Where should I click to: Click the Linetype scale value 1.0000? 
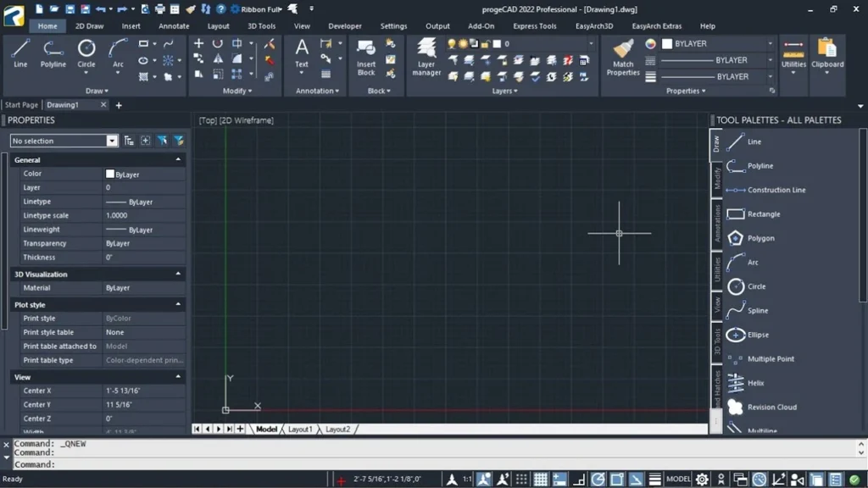click(x=116, y=215)
